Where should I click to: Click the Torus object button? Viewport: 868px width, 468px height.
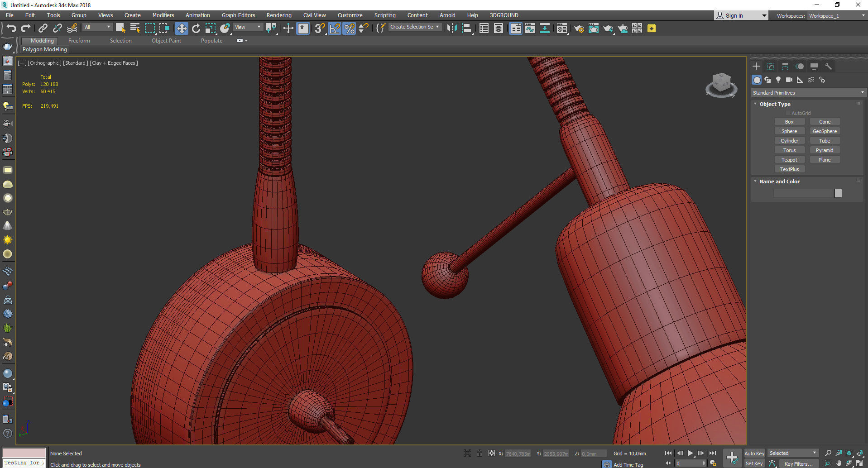coord(789,150)
